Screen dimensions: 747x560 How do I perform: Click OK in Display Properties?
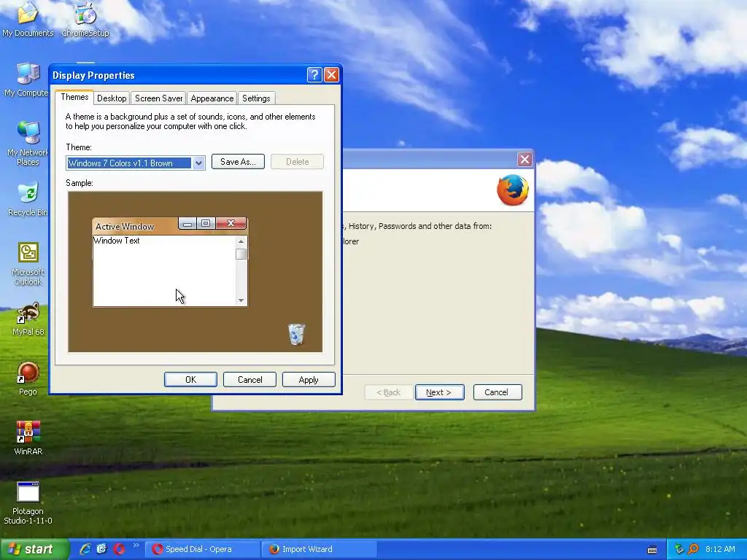[190, 379]
